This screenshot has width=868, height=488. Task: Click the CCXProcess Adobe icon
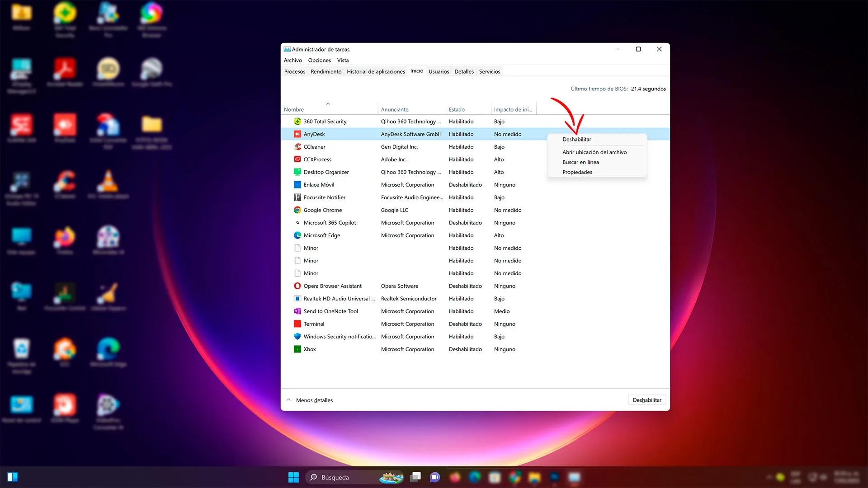(297, 160)
